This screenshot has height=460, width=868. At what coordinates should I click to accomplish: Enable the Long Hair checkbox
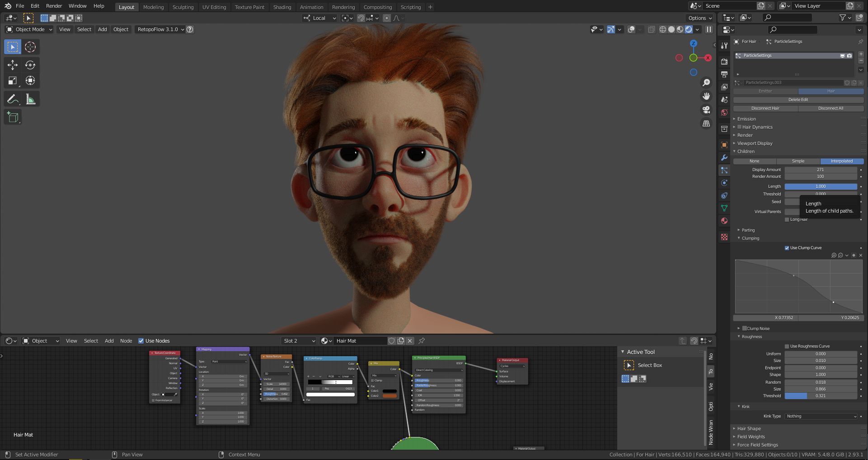(x=787, y=219)
